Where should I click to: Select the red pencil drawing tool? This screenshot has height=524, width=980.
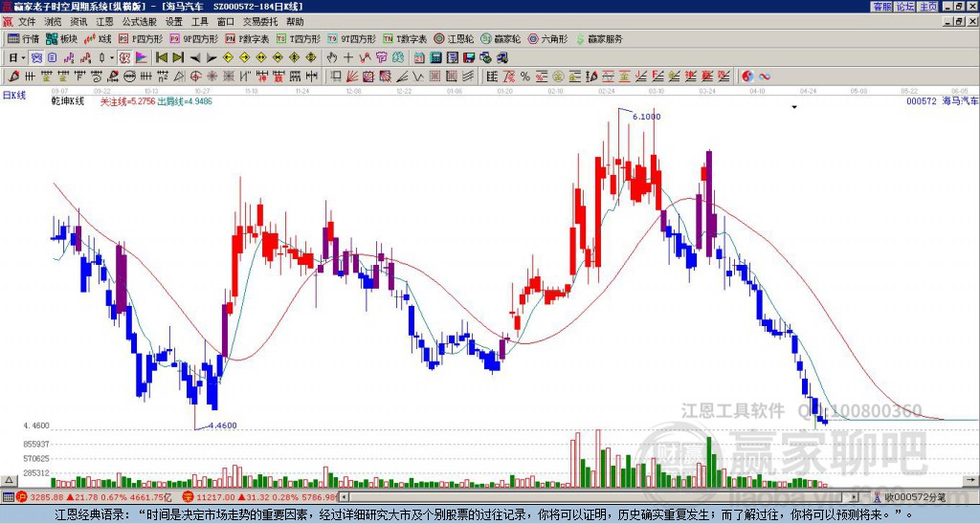(x=13, y=76)
